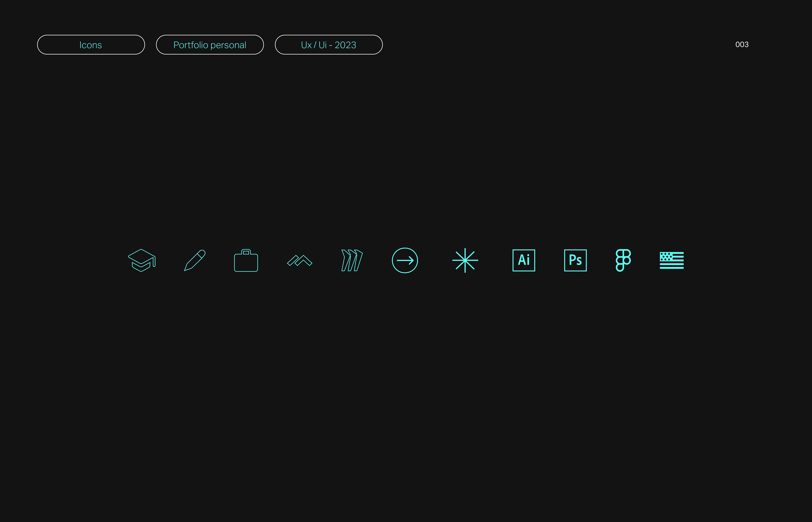Click the stars area of the flag
Viewport: 812px width, 522px height.
pos(666,256)
